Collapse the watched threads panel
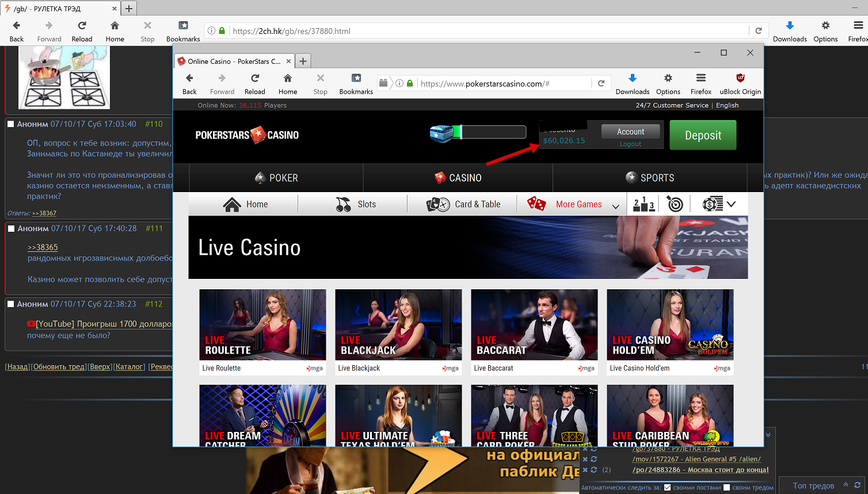The width and height of the screenshot is (868, 494). tap(768, 435)
